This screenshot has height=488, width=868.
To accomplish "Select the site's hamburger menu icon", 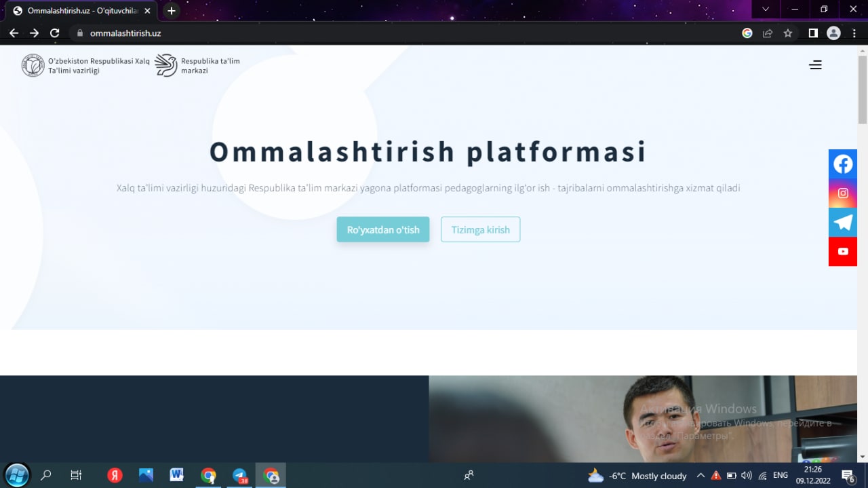I will coord(815,65).
